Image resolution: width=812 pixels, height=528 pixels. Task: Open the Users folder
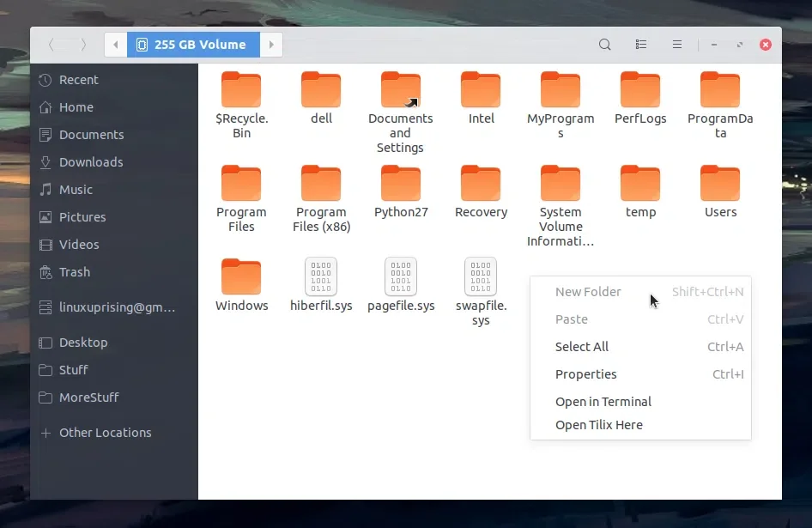pos(720,184)
